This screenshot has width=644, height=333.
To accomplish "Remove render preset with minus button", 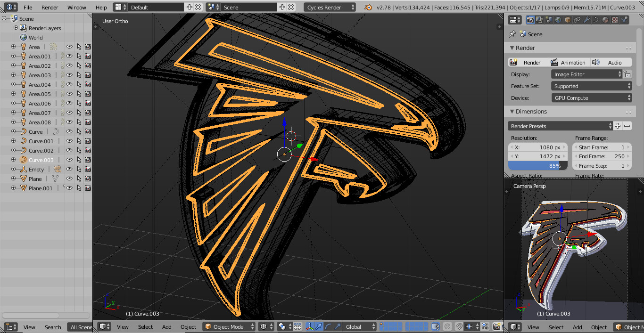I will click(627, 126).
